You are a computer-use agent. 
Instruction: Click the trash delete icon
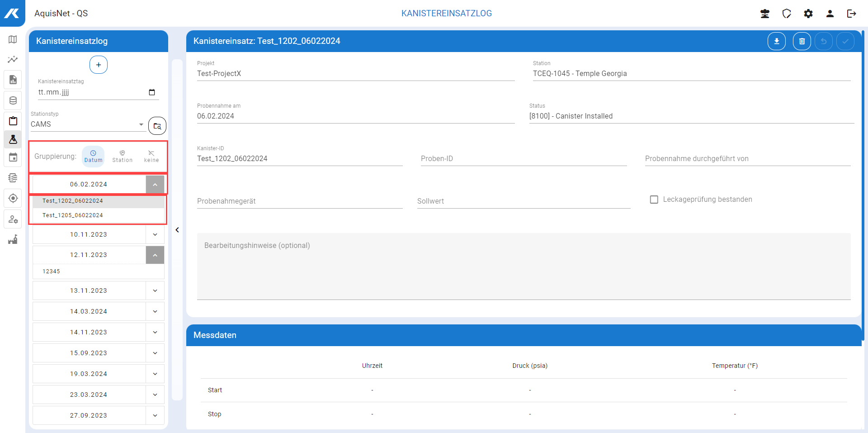coord(802,41)
